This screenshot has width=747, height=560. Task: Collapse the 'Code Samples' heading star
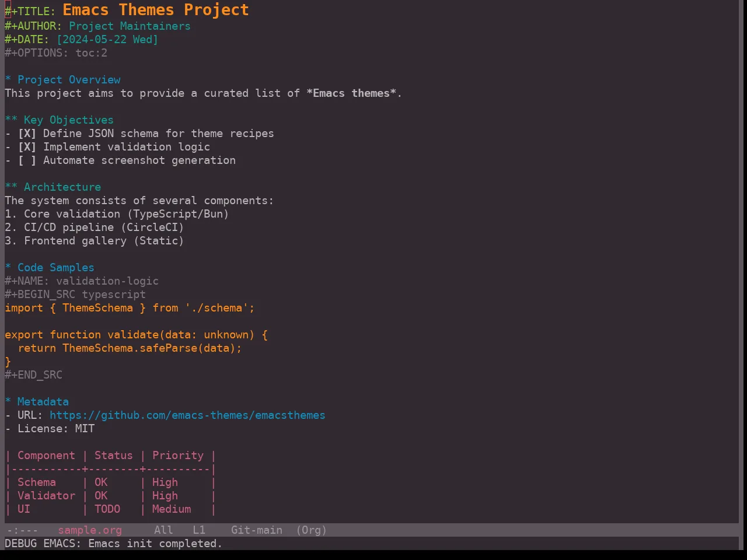coord(8,268)
